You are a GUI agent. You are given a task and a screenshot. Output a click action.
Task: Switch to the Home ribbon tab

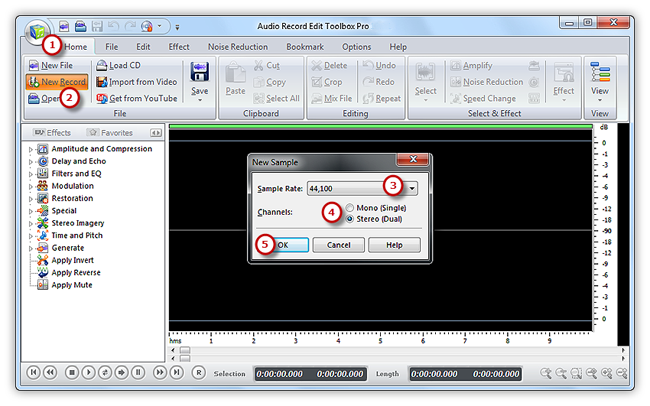76,47
